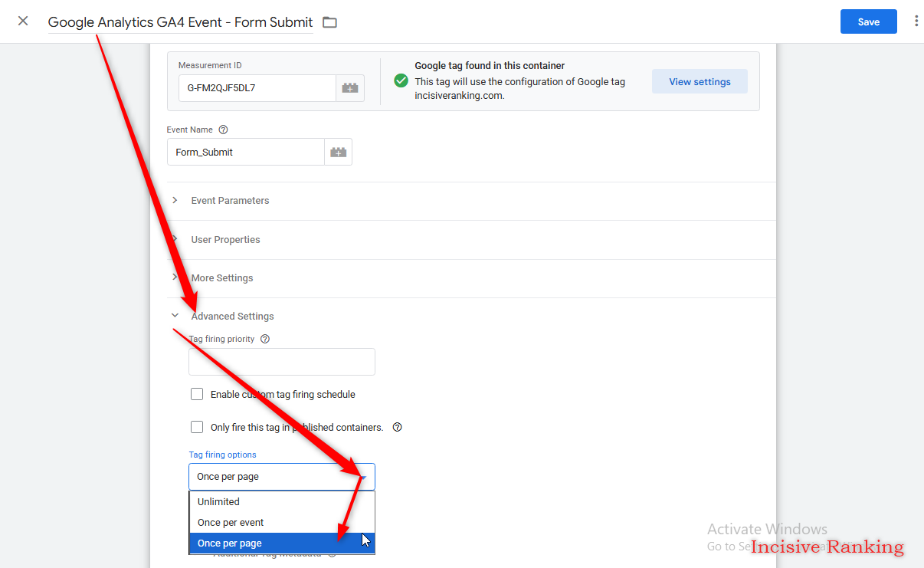Open help for published containers option
924x568 pixels.
pos(397,428)
